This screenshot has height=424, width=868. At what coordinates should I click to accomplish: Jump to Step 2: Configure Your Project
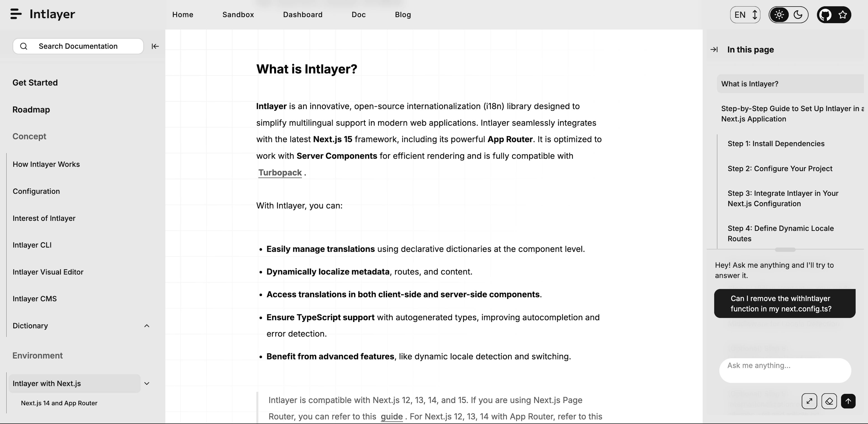780,169
